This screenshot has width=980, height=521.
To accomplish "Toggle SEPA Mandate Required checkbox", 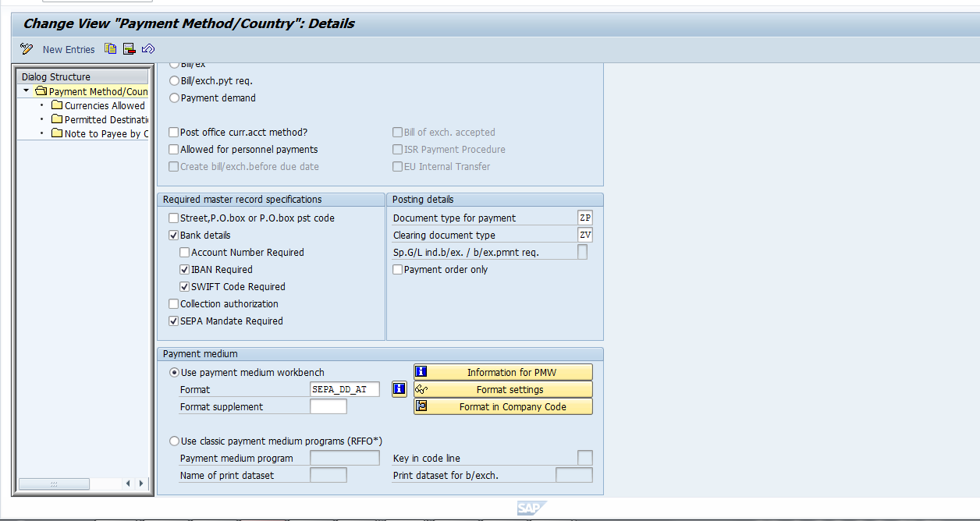I will pos(174,321).
